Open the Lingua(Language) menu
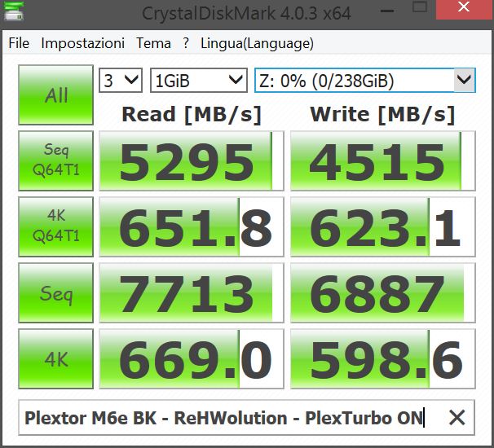Viewport: 494px width, 448px height. click(x=257, y=43)
